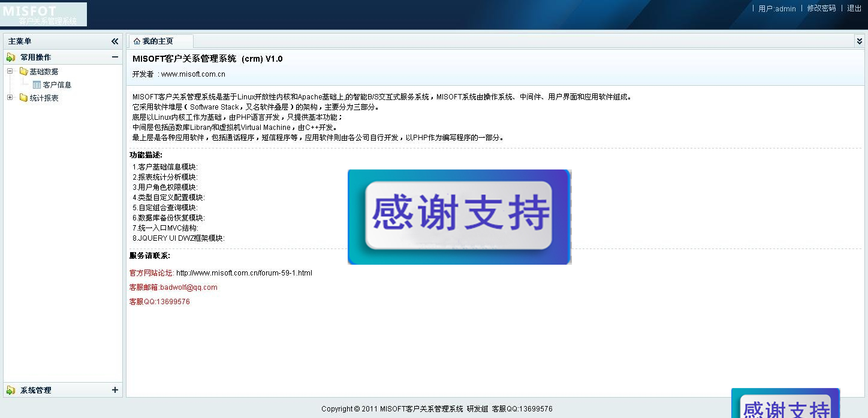Screen dimensions: 868x418
Task: Click the 常用操作 accordion icon
Action: click(11, 57)
